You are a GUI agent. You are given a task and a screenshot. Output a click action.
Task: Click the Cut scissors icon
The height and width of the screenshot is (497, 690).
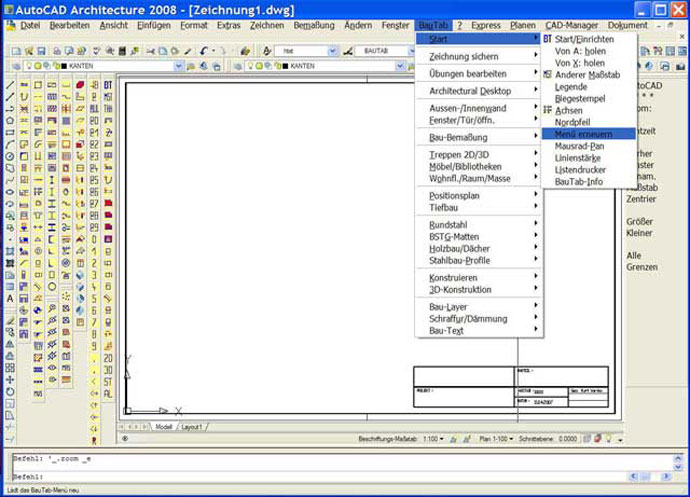click(x=150, y=51)
